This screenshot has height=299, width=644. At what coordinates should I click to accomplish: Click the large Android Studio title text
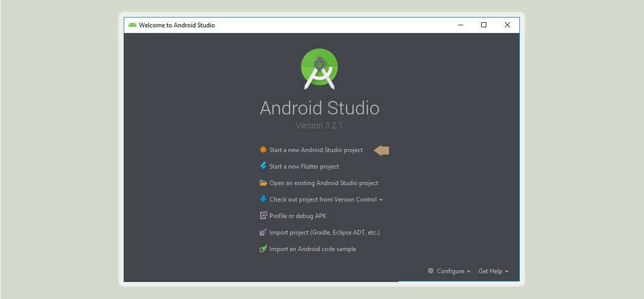[x=319, y=108]
